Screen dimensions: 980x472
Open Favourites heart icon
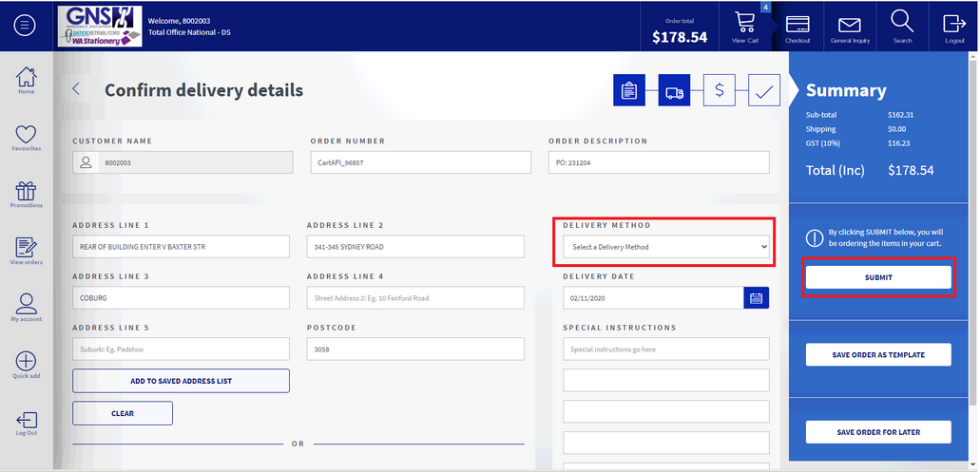26,137
